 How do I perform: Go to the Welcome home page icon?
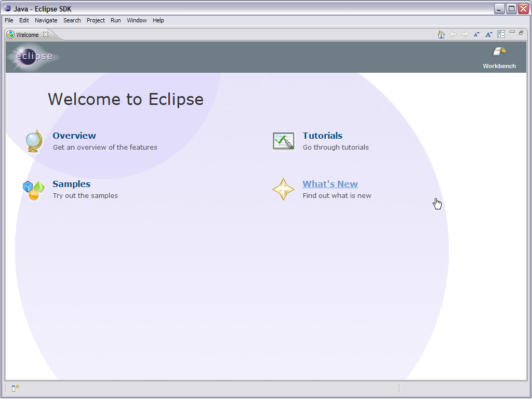pyautogui.click(x=441, y=34)
